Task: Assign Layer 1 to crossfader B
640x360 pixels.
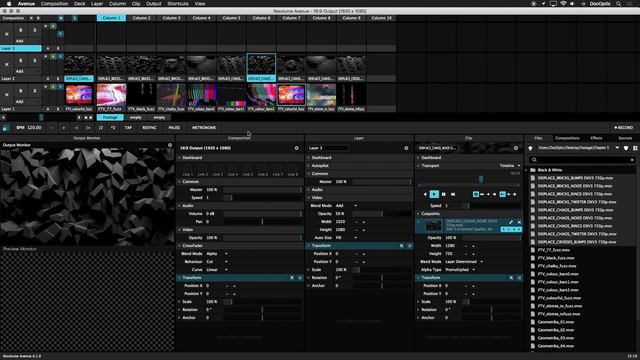Action: point(58,109)
